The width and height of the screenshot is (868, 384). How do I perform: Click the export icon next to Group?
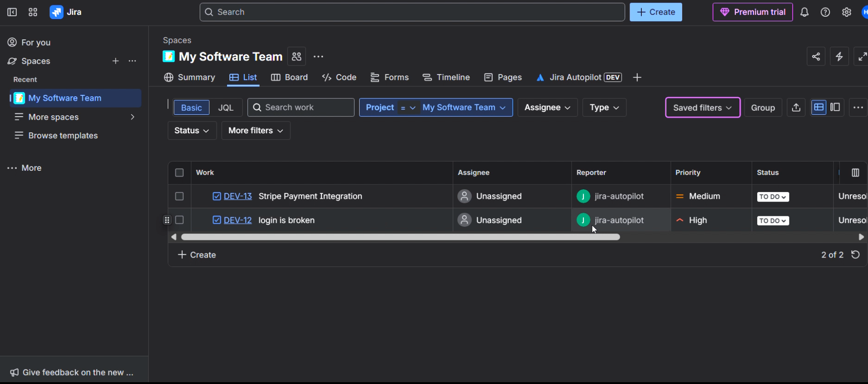point(796,108)
